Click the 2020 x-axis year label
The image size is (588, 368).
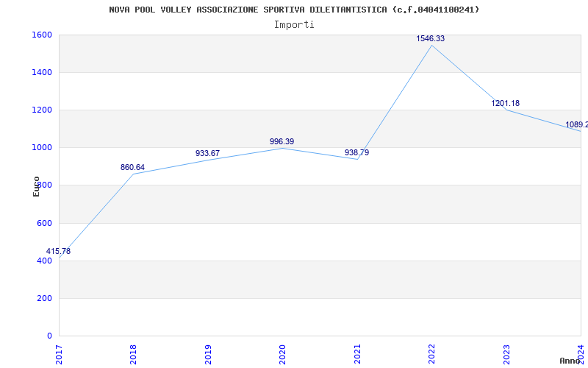click(x=282, y=355)
